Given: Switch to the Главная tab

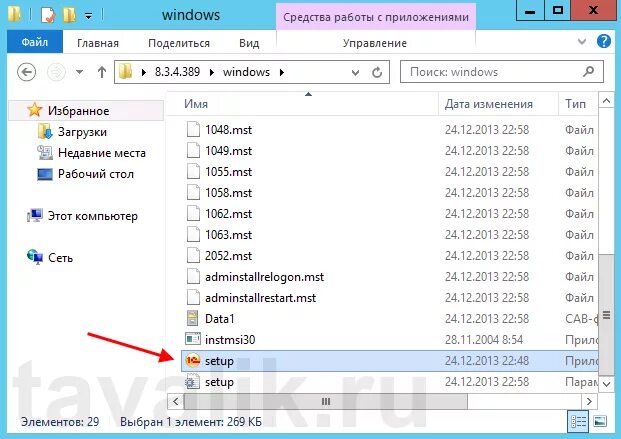Looking at the screenshot, I should point(98,43).
